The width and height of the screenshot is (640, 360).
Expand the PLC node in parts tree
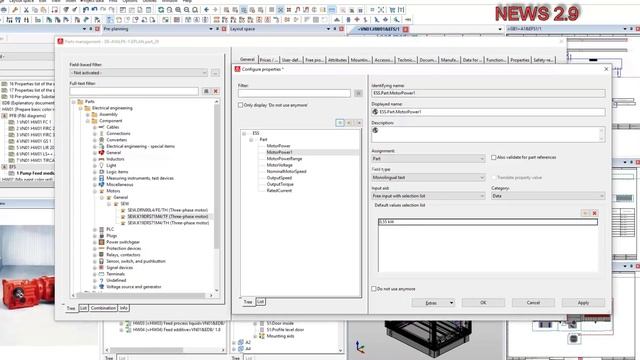click(x=95, y=229)
